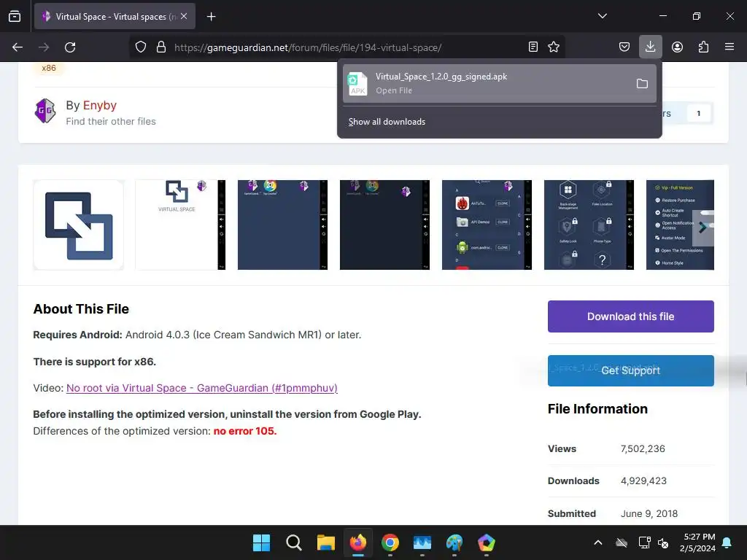Open the Virtual Space logo thumbnail
Image resolution: width=747 pixels, height=560 pixels.
click(79, 225)
